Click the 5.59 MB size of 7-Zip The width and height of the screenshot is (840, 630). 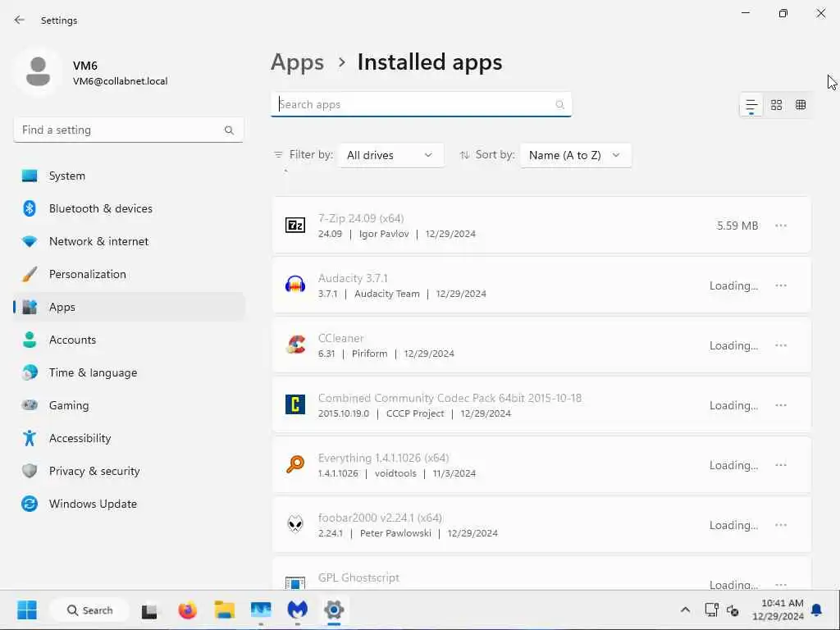coord(737,226)
